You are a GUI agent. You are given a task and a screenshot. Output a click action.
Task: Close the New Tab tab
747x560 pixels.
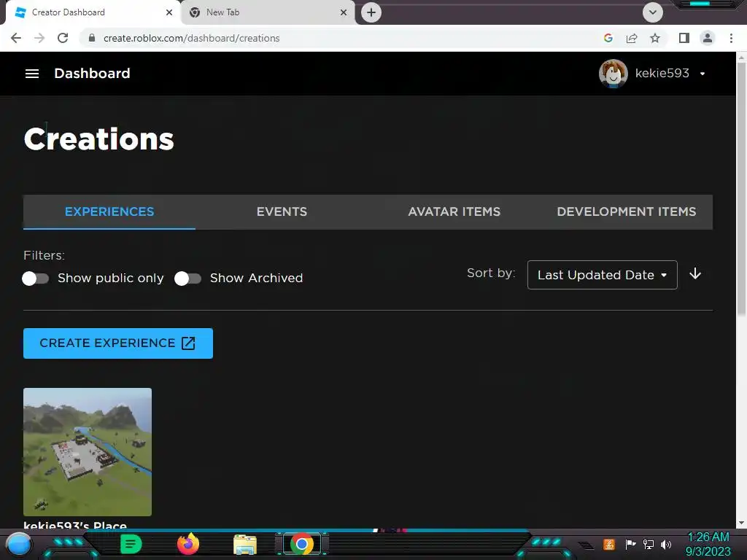pyautogui.click(x=344, y=12)
